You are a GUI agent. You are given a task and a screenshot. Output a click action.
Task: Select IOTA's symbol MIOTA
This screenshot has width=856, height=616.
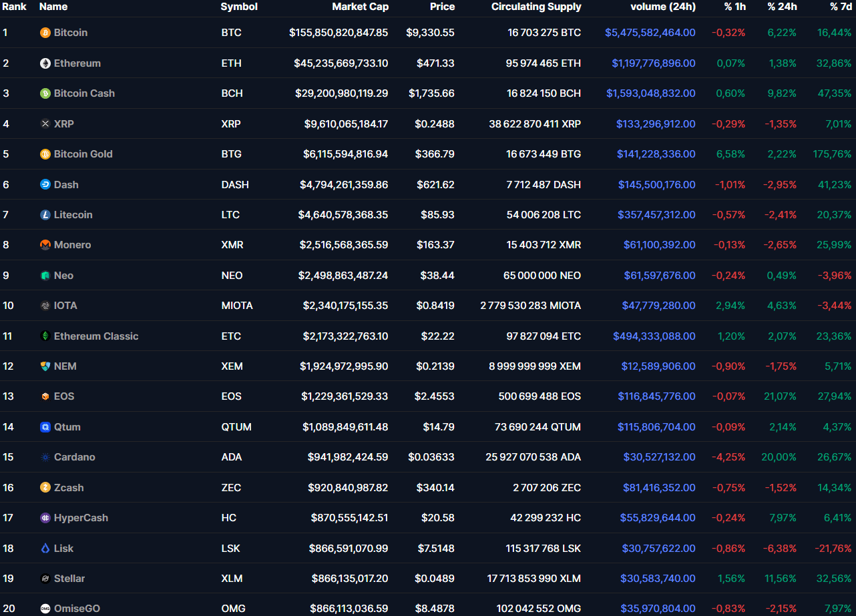[237, 306]
